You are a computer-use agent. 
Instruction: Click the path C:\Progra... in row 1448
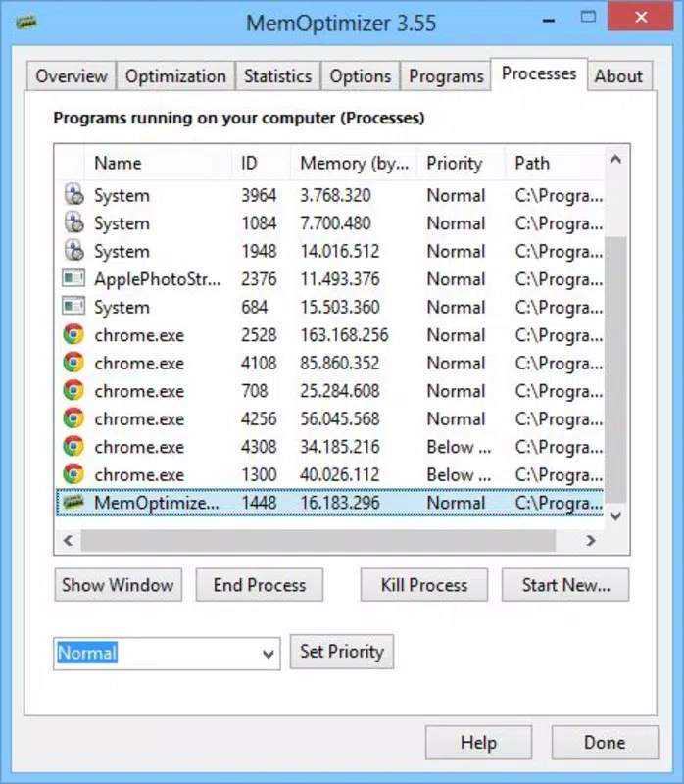coord(559,504)
